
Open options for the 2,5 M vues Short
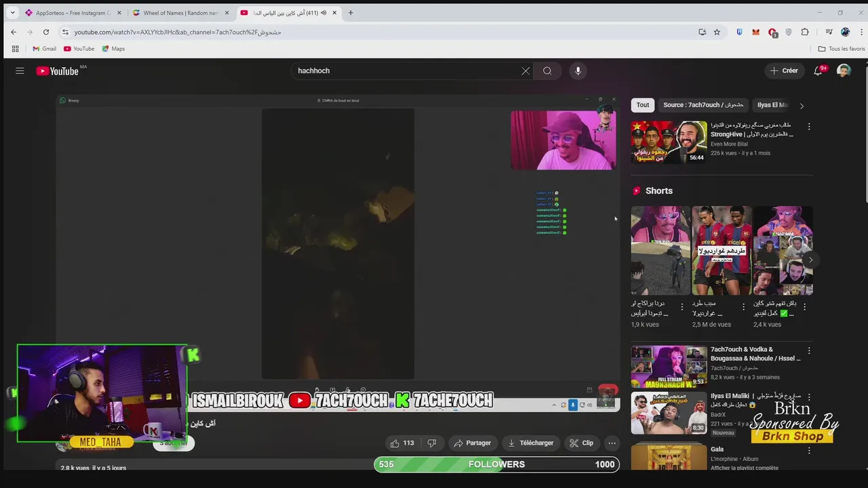(743, 307)
